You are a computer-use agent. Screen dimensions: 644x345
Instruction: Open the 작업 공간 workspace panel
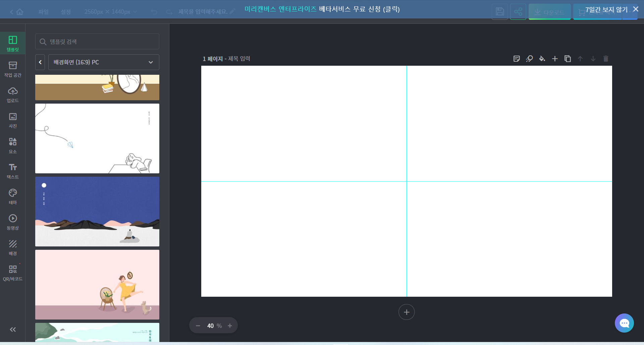[13, 69]
